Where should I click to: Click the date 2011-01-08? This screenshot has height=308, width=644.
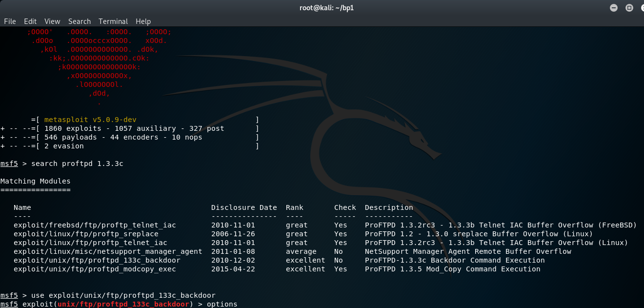point(233,251)
